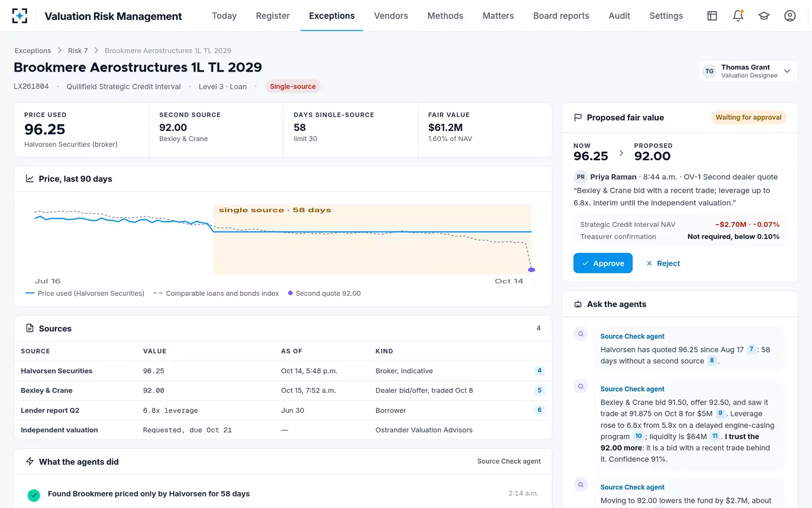
Task: Click citation badge 4 in Halvorsen row
Action: coord(540,371)
